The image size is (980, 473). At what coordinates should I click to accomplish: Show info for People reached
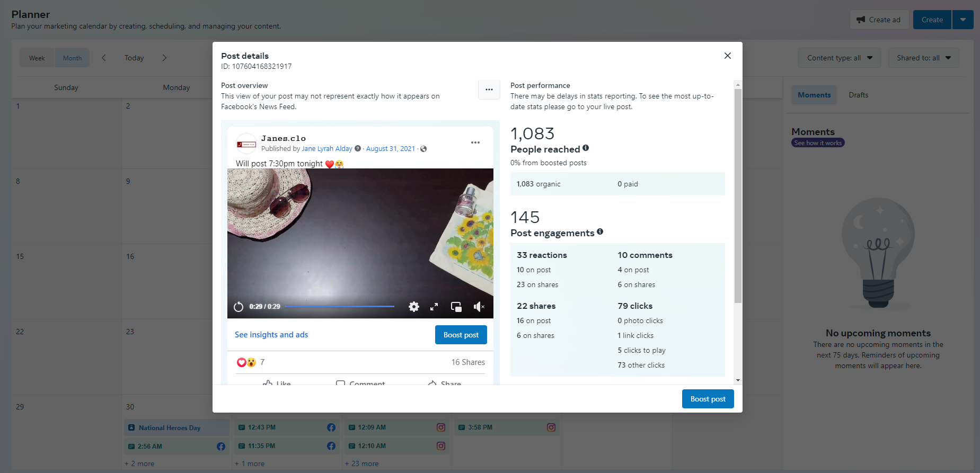pyautogui.click(x=586, y=148)
